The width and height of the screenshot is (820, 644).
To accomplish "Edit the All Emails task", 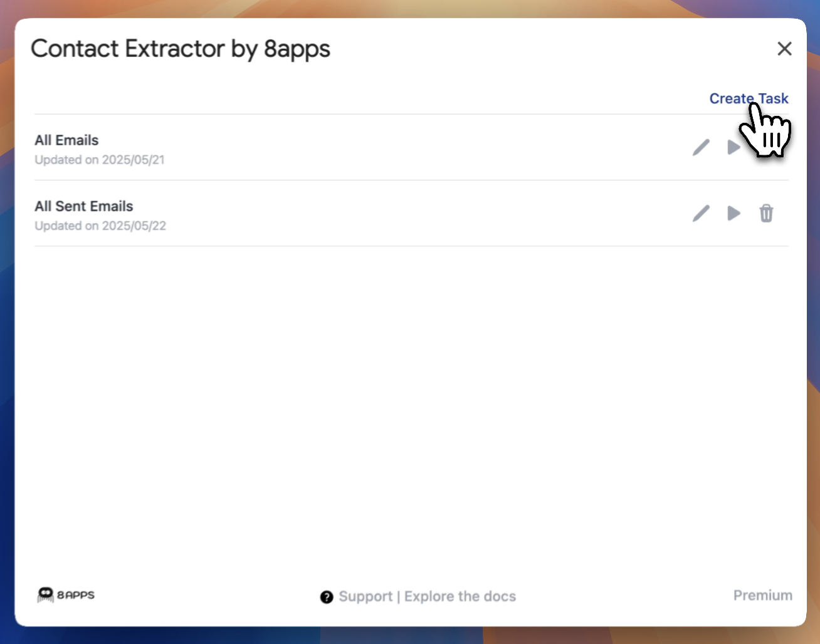I will click(701, 147).
